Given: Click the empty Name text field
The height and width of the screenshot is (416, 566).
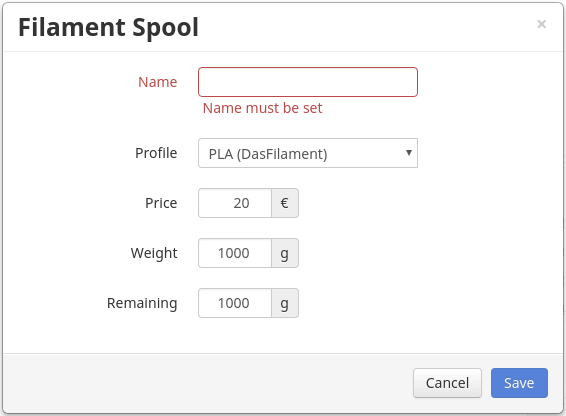Looking at the screenshot, I should coord(308,82).
